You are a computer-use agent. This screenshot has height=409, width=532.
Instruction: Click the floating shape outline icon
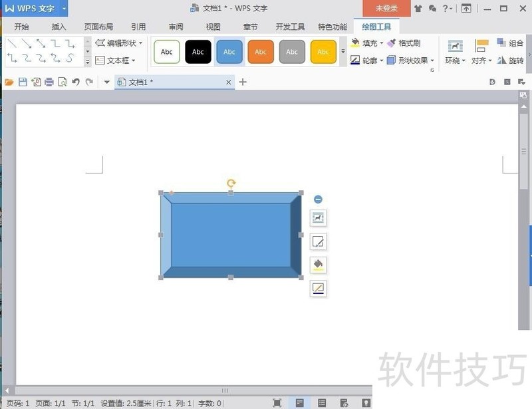(x=318, y=289)
